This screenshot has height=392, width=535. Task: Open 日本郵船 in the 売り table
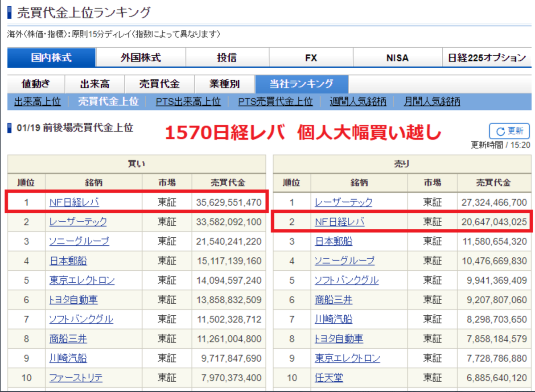pyautogui.click(x=333, y=241)
